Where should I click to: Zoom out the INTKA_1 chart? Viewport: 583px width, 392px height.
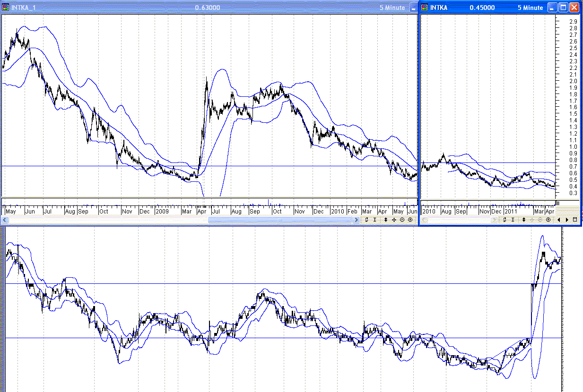point(402,220)
